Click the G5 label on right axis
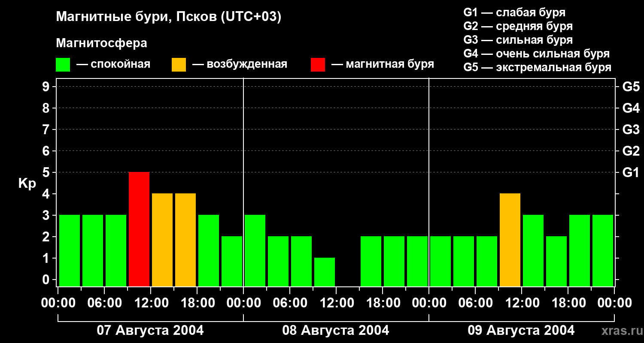The height and width of the screenshot is (343, 644). tap(631, 87)
